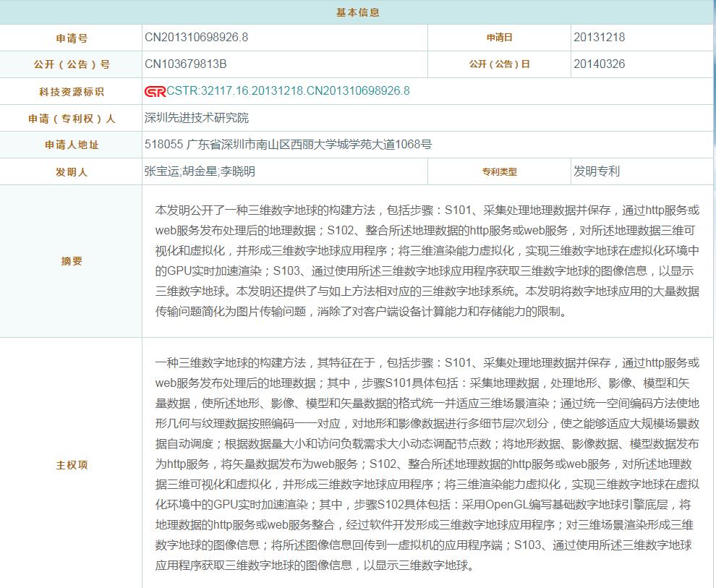Select the patent type value 发明专利
716x588 pixels.
597,171
